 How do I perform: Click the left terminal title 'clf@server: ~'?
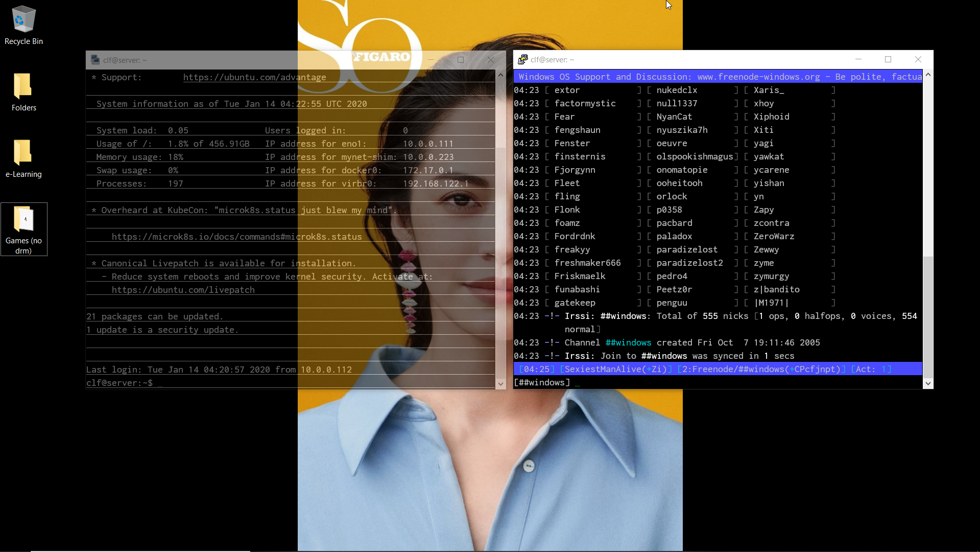(125, 60)
